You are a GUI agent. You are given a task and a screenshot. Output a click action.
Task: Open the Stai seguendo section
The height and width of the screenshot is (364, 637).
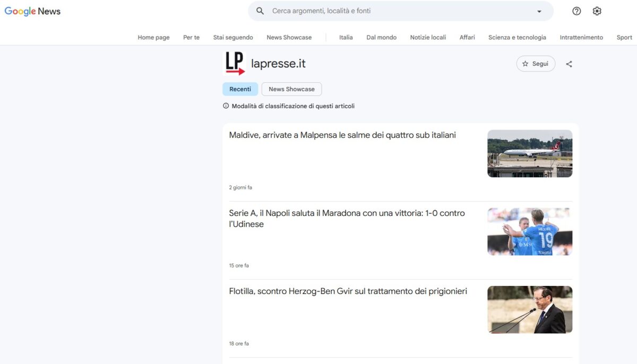pyautogui.click(x=233, y=38)
